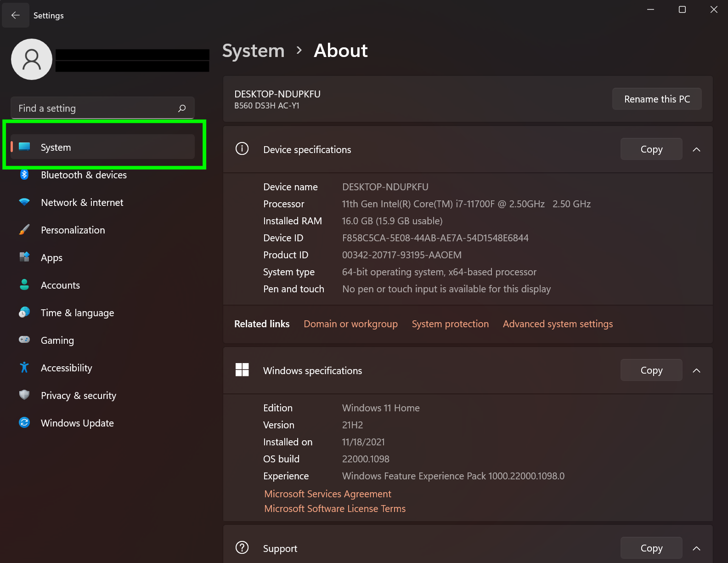Click the Personalization paintbrush icon

[24, 230]
